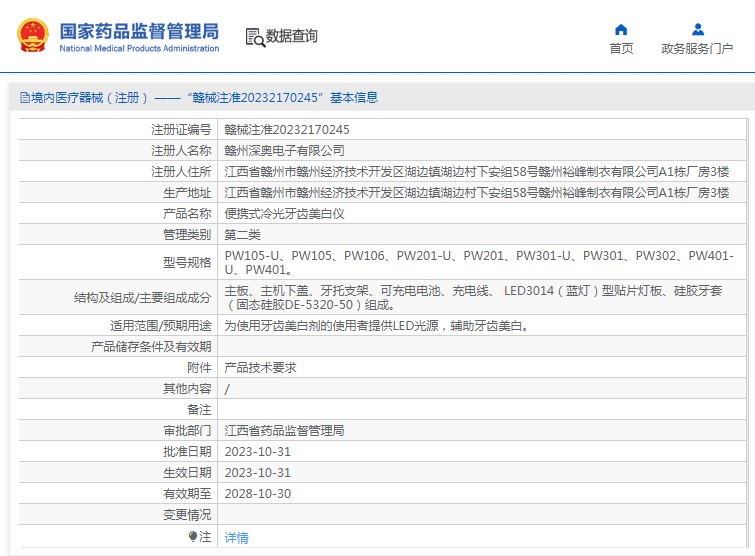Click the 注册人住所 address value
The height and width of the screenshot is (556, 755).
(x=477, y=172)
